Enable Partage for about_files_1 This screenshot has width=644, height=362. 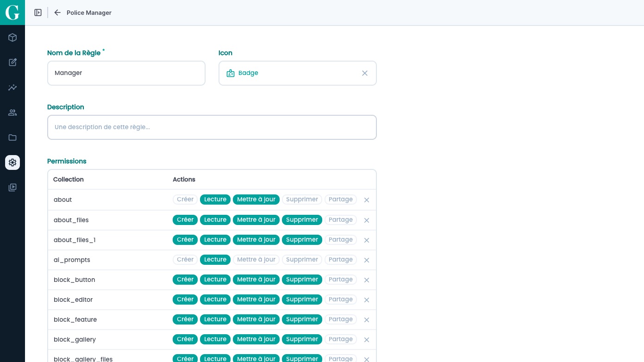(x=341, y=240)
